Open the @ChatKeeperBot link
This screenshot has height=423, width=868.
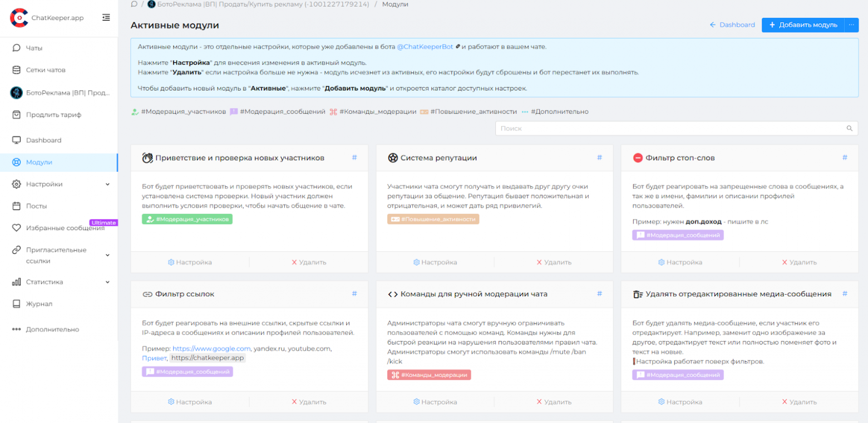tap(424, 46)
